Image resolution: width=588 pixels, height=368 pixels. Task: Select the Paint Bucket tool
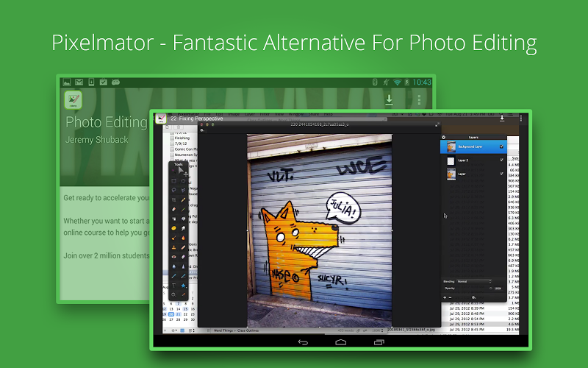pos(183,219)
